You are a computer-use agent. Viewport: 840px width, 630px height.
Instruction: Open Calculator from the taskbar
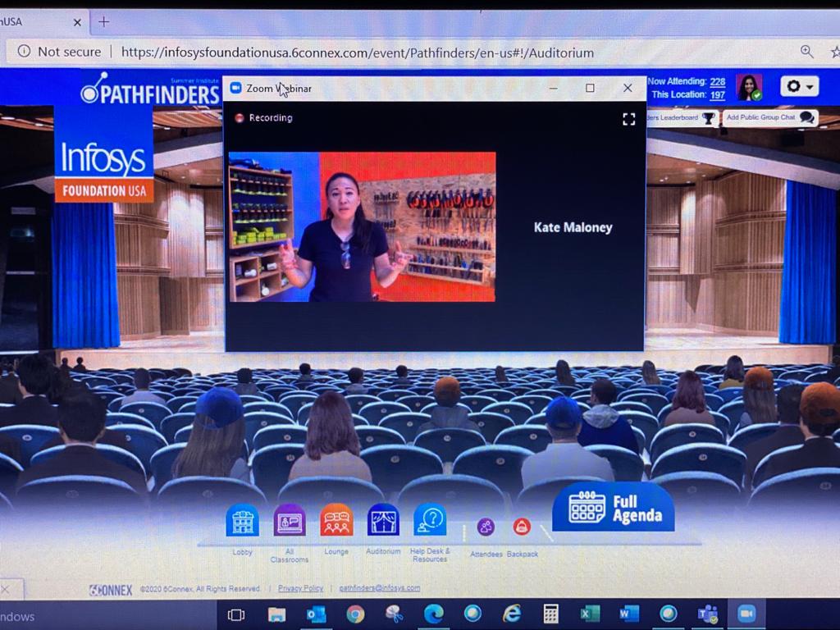[550, 614]
